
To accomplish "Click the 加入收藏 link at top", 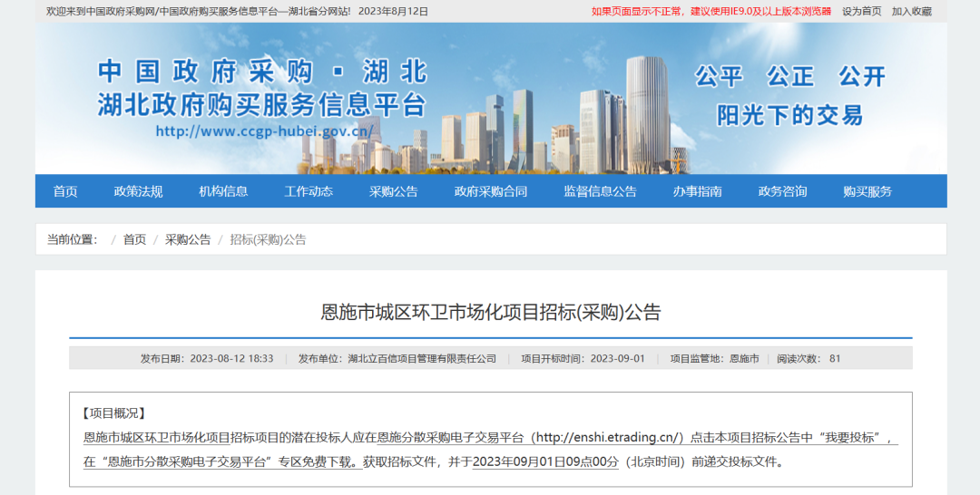I will tap(911, 11).
